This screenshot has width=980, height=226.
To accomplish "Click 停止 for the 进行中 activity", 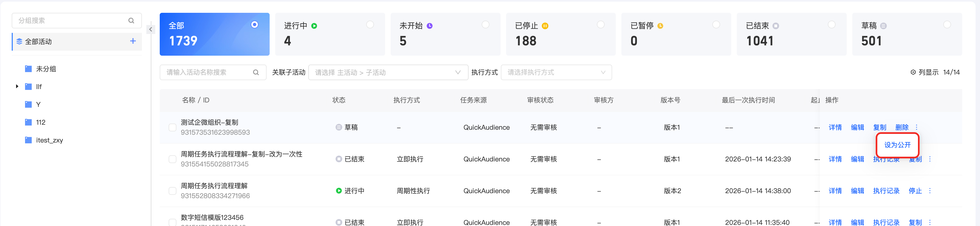I will (x=915, y=191).
